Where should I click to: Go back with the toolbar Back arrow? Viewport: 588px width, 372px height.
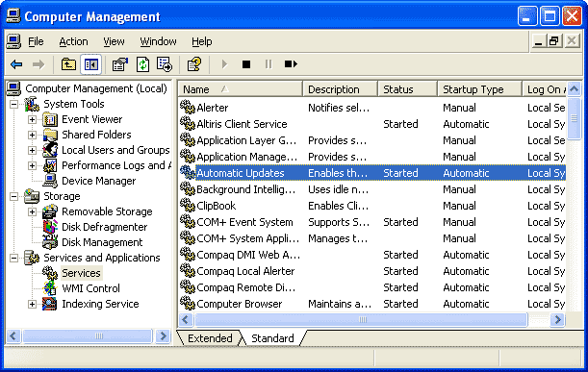tap(16, 64)
